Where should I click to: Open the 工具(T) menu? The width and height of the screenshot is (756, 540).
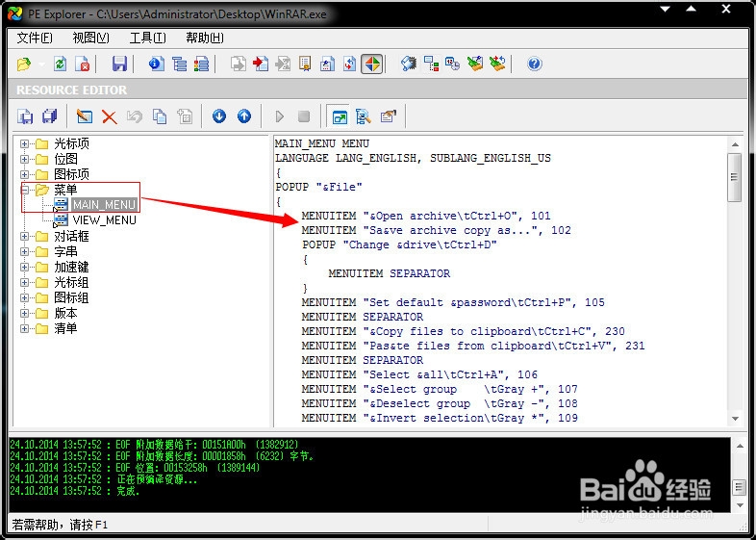[x=147, y=38]
